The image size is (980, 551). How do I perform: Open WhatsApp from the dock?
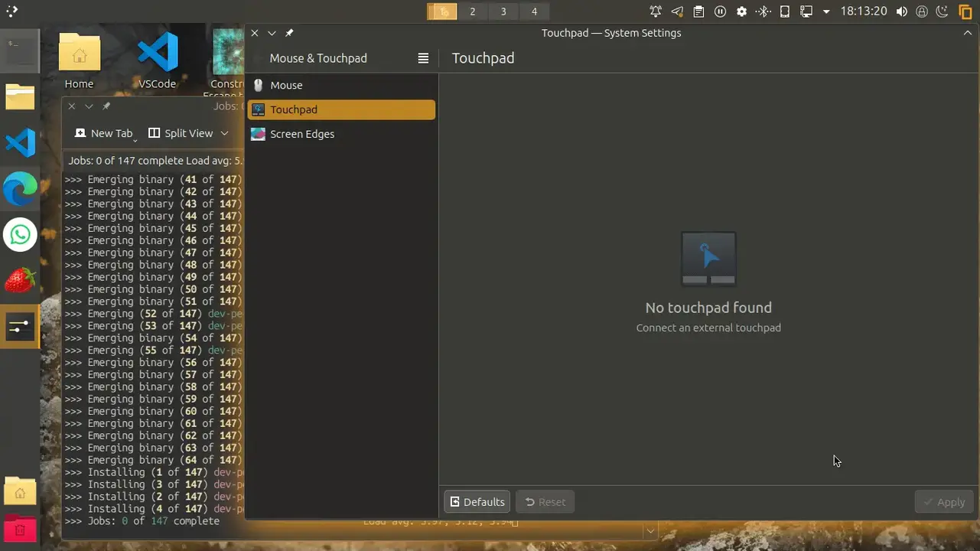pyautogui.click(x=20, y=235)
